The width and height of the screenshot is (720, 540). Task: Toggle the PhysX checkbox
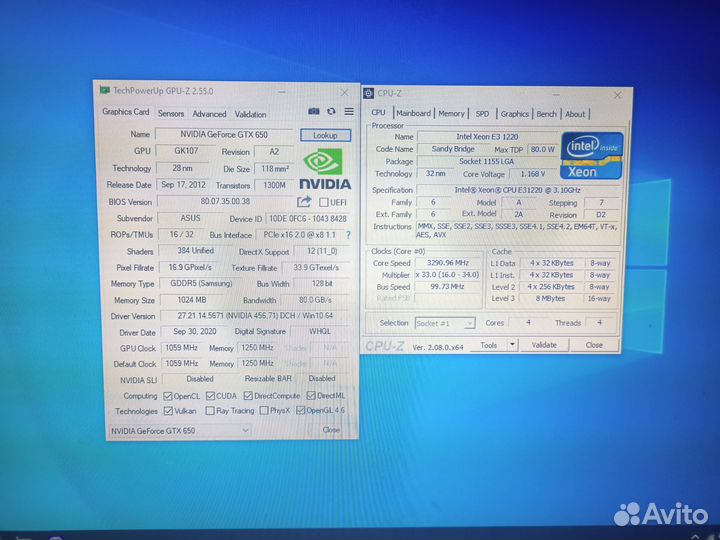click(x=264, y=411)
